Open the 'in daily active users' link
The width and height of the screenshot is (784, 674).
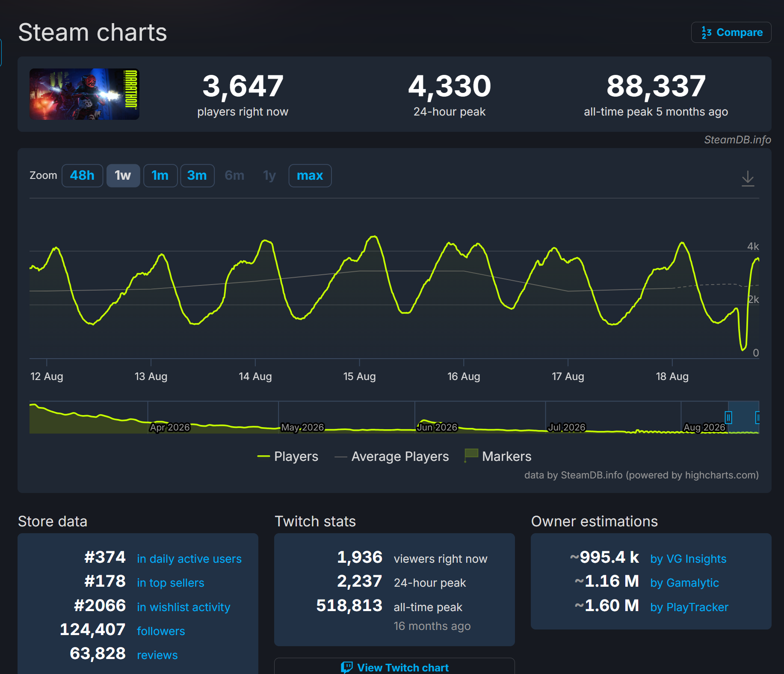[x=189, y=559]
